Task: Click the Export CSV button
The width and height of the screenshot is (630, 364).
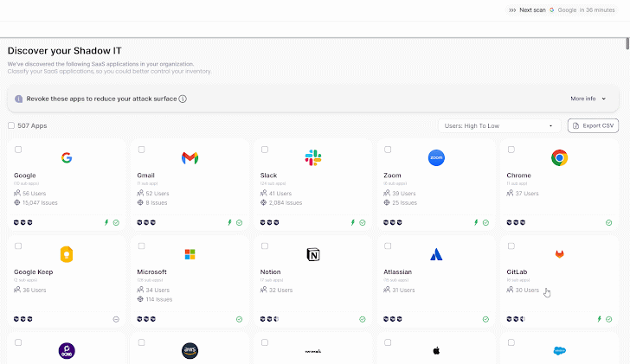Action: [593, 126]
